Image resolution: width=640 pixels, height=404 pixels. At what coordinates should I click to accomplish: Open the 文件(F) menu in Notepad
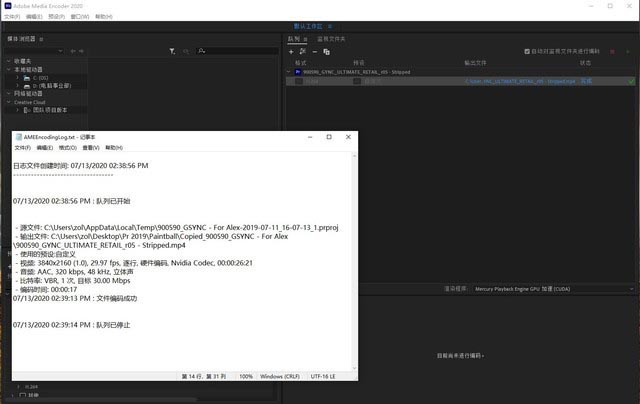click(x=22, y=148)
